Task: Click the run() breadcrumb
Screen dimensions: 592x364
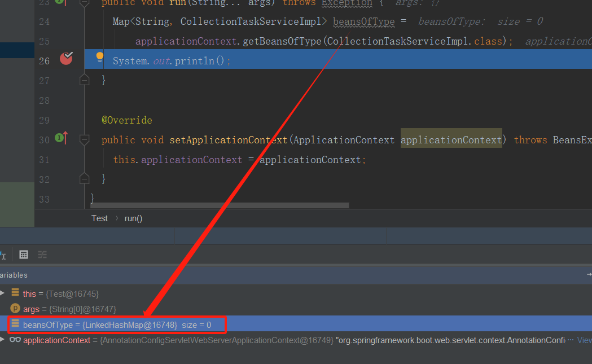Action: 133,218
